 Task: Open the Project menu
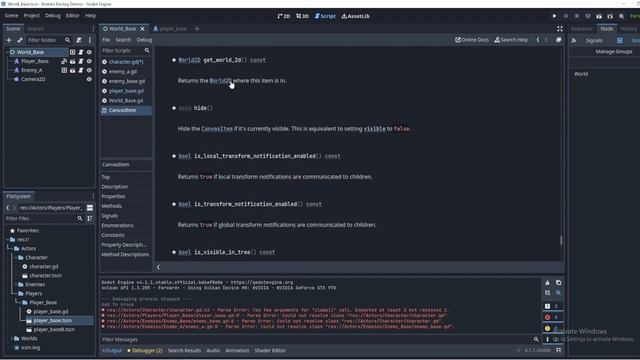[31, 16]
